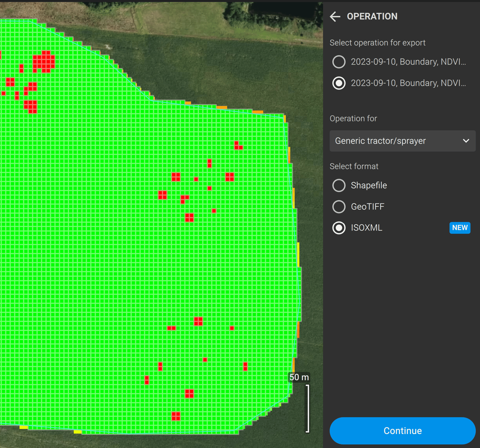The height and width of the screenshot is (448, 480).
Task: Open the Generic tractor/sprayer selector
Action: (x=402, y=141)
